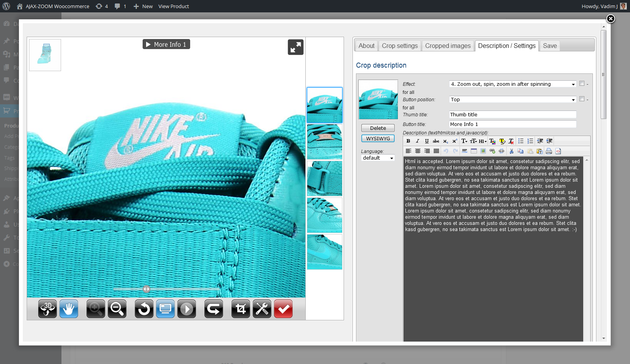Open the text color picker

coord(492,141)
